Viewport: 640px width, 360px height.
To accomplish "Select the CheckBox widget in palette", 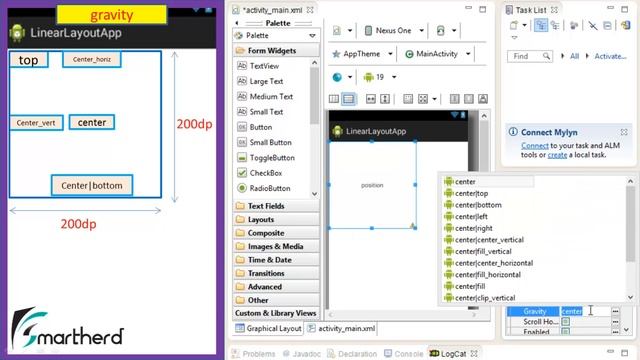I will click(266, 173).
